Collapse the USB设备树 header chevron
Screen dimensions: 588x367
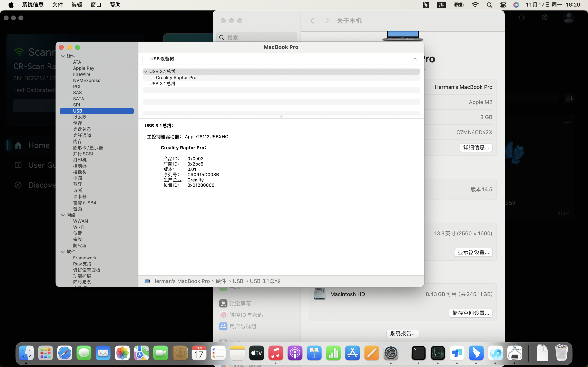415,59
